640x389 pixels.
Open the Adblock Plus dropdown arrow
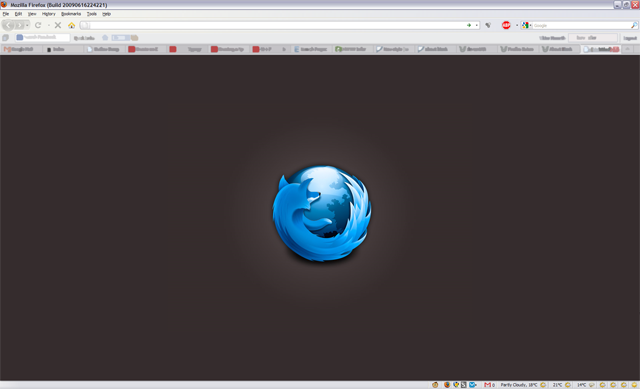pyautogui.click(x=517, y=25)
